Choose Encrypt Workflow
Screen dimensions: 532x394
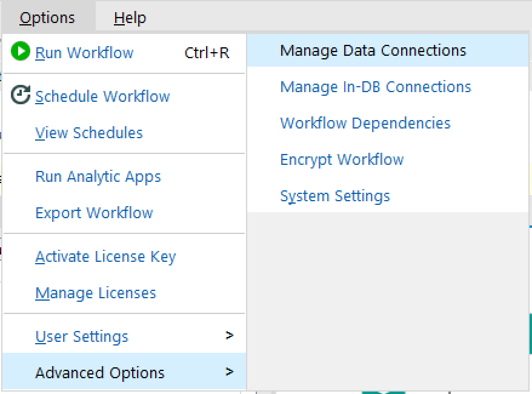(x=341, y=159)
